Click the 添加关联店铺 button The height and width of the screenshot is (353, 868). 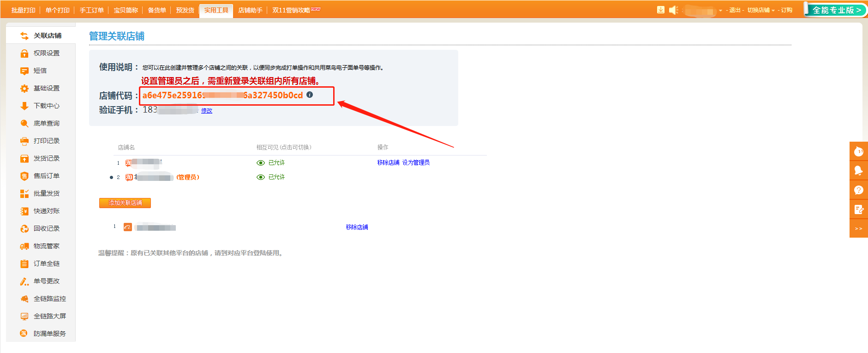pyautogui.click(x=125, y=203)
